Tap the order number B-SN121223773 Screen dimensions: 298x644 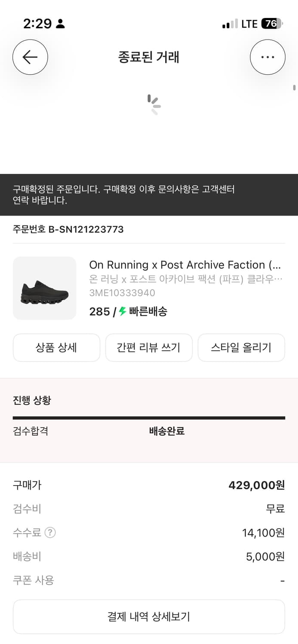tap(68, 229)
